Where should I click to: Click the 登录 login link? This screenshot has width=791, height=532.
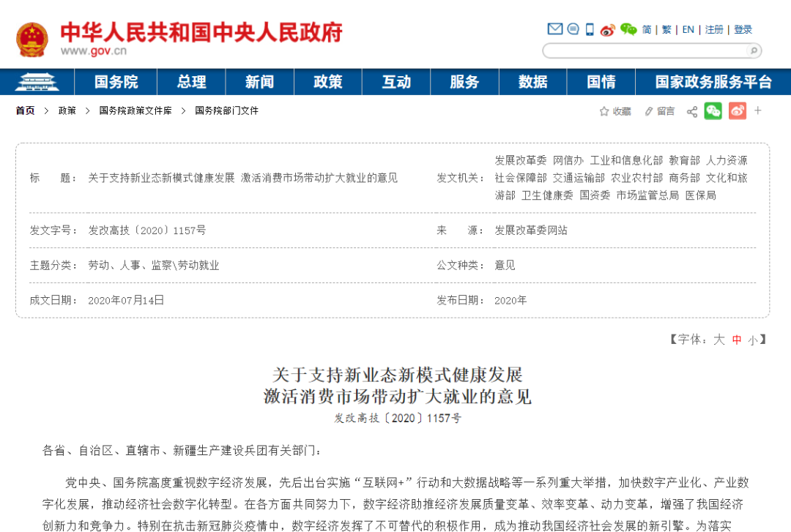pyautogui.click(x=743, y=30)
